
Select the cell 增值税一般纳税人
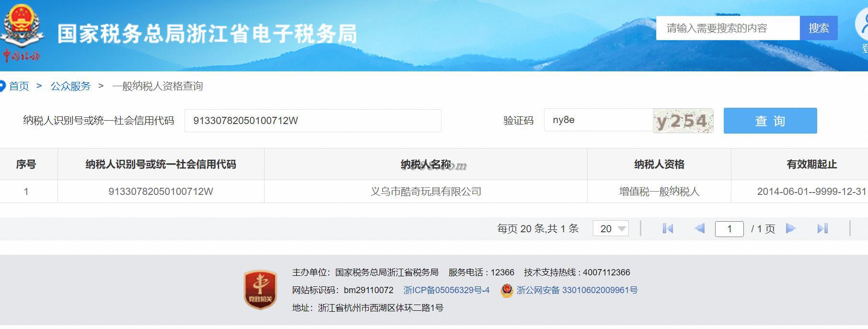coord(659,192)
